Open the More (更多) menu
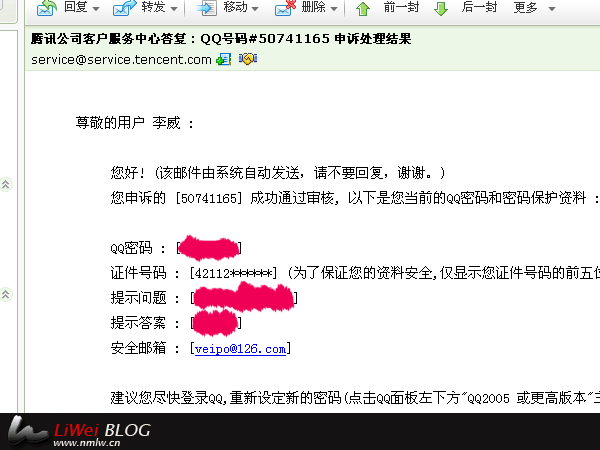The width and height of the screenshot is (600, 450). (525, 7)
